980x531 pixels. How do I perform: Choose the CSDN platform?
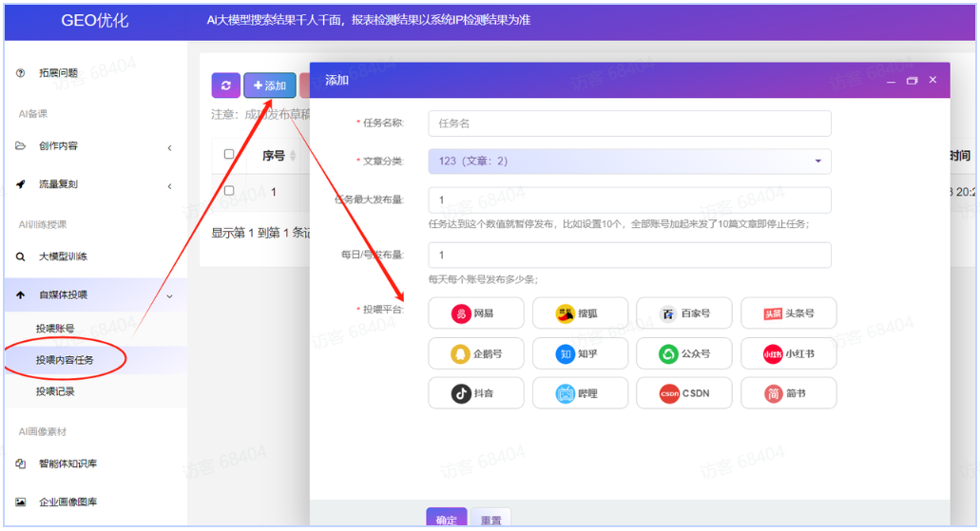[683, 393]
